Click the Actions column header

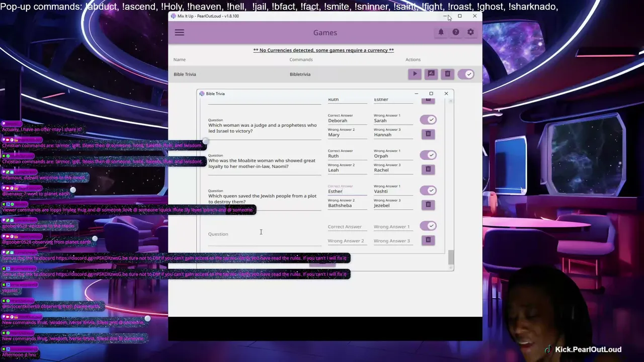coord(413,59)
